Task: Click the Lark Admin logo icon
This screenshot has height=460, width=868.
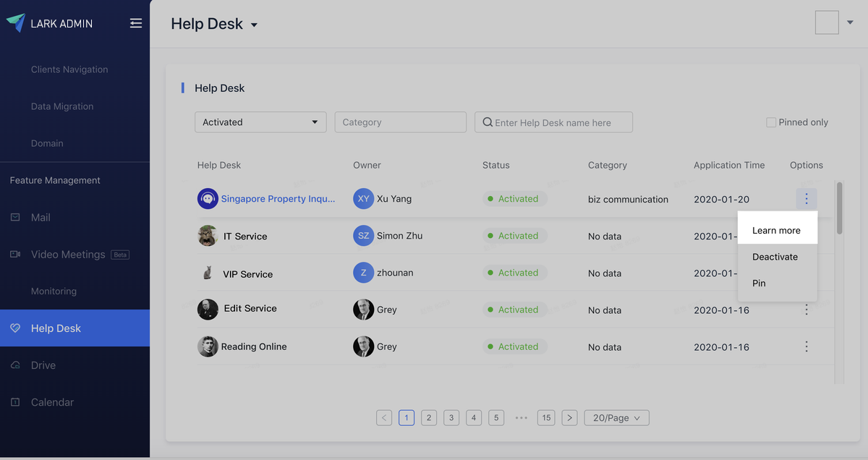Action: pyautogui.click(x=15, y=23)
